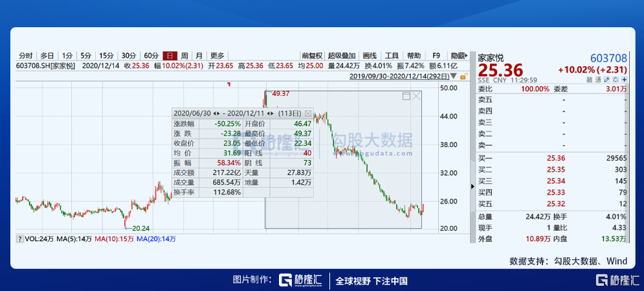Toggle the orange lock icon
This screenshot has height=291, width=644.
tap(463, 76)
